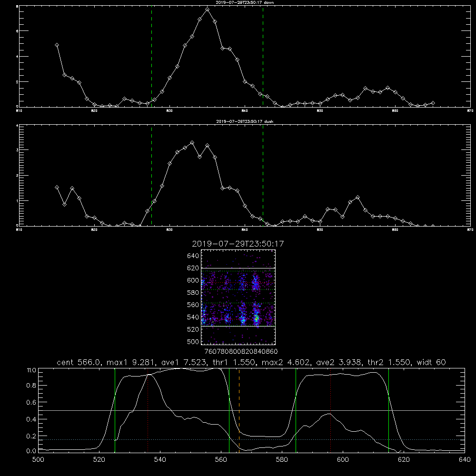476x476 pixels.
Task: Click the bottom plot x-axis label 580
Action: point(282,460)
